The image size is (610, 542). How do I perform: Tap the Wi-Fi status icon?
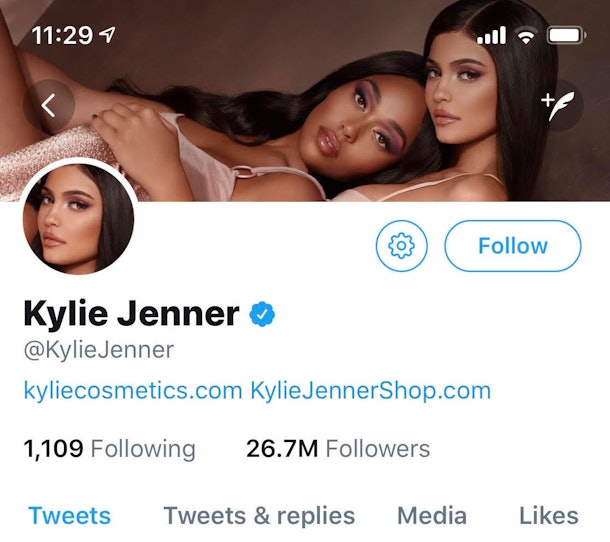[525, 36]
